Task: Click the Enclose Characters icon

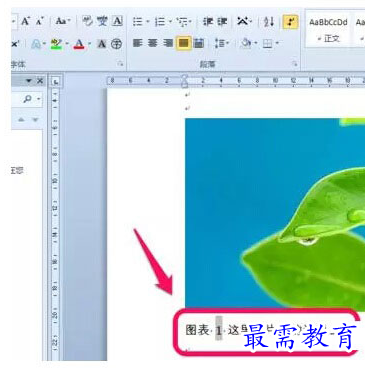Action: [x=116, y=44]
